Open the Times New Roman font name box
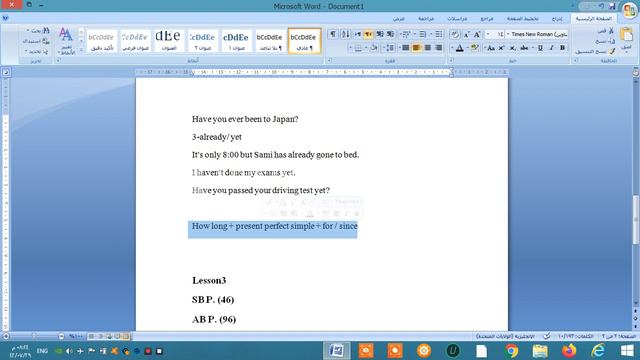 (x=538, y=34)
